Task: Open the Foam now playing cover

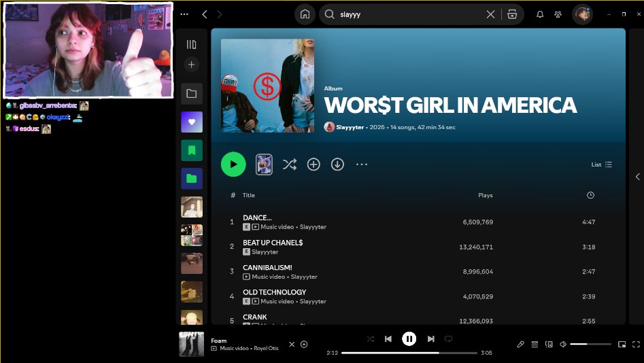Action: [x=191, y=344]
